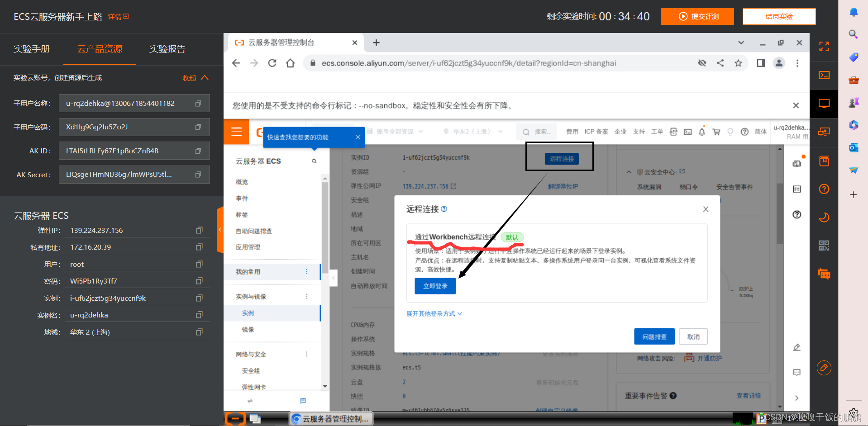Open the notifications bell in console header

[x=702, y=132]
